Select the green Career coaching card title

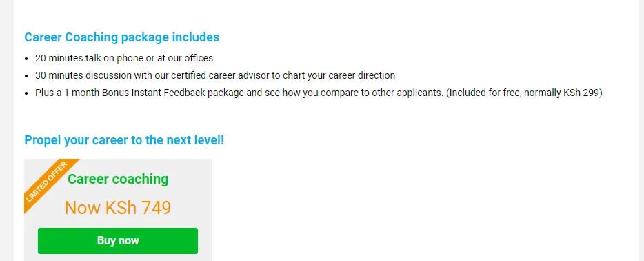tap(118, 180)
